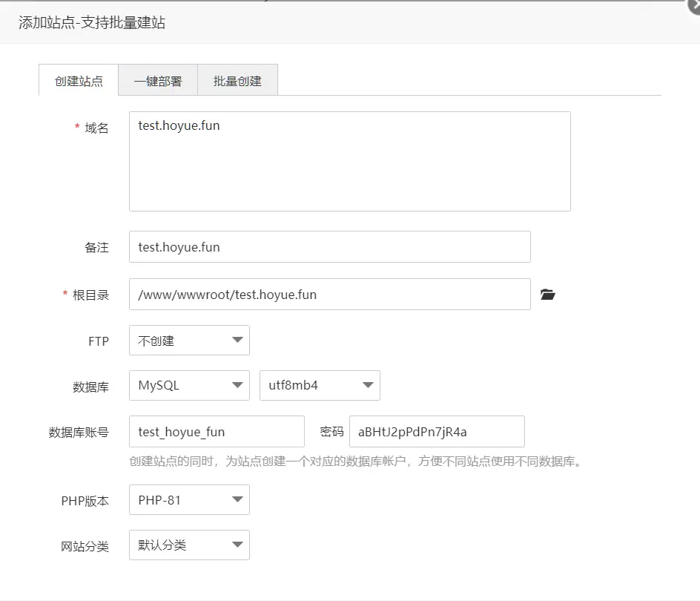Open the 默认分类 site category dropdown
Screen dimensions: 700x601
click(189, 545)
